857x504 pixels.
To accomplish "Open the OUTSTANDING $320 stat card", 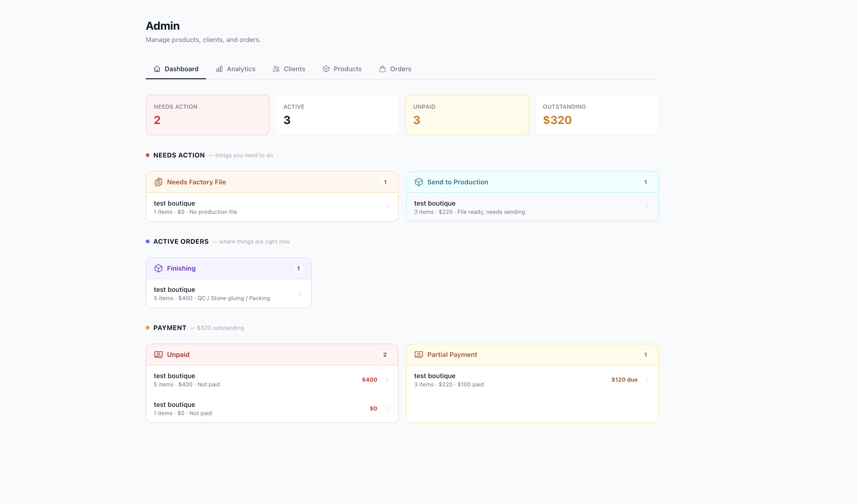I will point(596,115).
